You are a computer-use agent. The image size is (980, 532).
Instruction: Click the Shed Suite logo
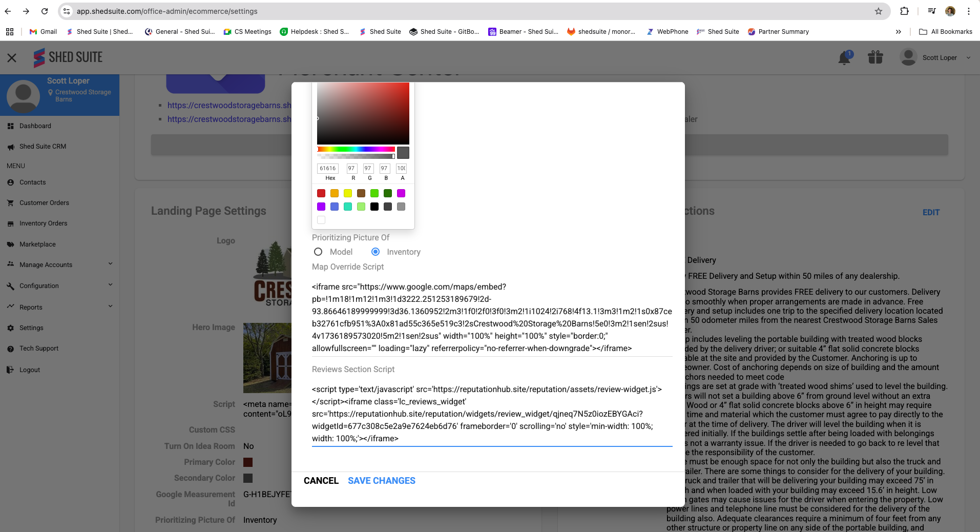(68, 57)
